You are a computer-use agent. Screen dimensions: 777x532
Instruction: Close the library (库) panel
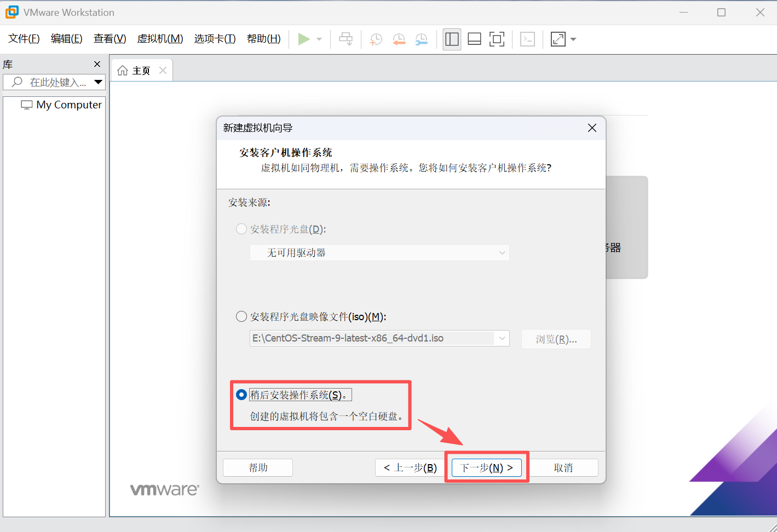[x=97, y=64]
